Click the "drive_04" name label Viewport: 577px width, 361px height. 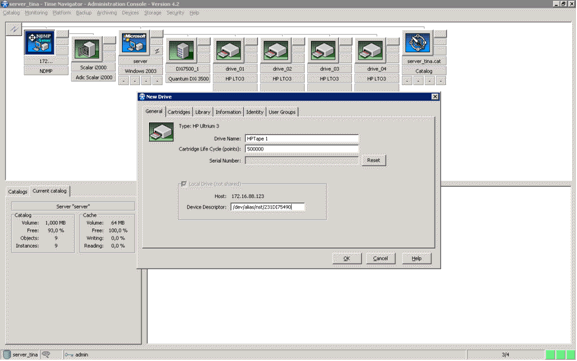tap(376, 69)
